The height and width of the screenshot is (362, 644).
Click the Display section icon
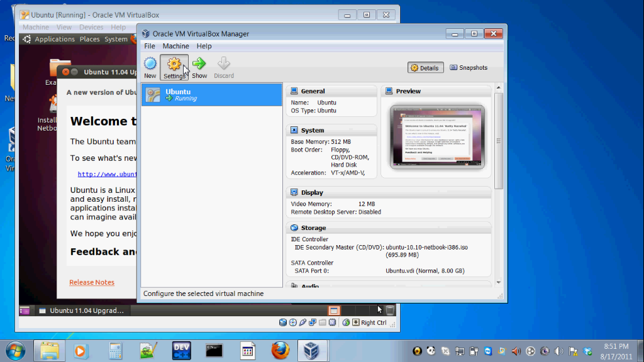294,192
